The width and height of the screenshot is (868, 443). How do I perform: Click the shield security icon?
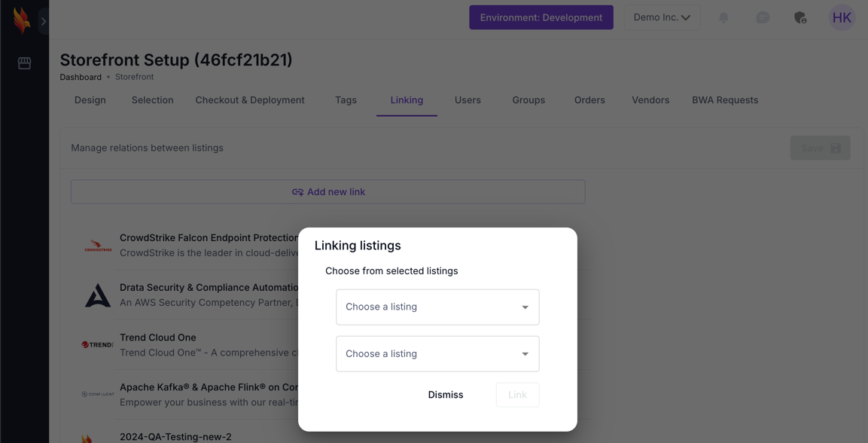pos(800,17)
